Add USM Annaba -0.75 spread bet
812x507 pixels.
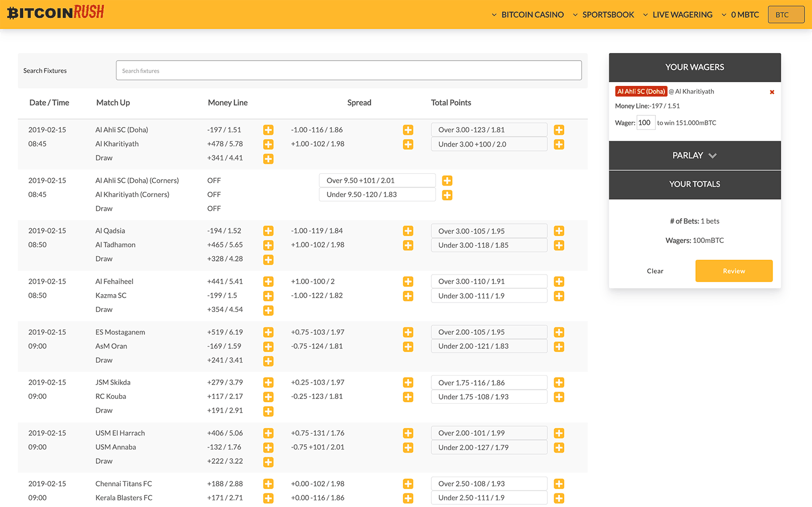click(x=408, y=447)
